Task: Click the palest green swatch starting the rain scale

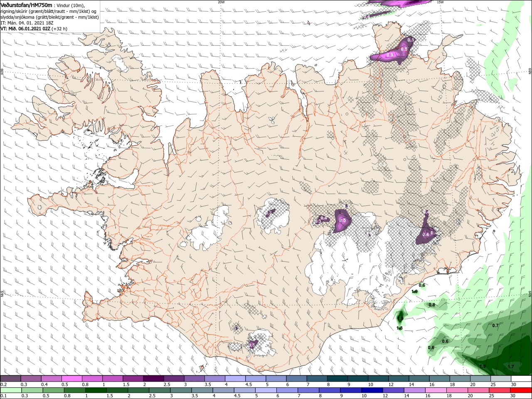Action: [11, 390]
